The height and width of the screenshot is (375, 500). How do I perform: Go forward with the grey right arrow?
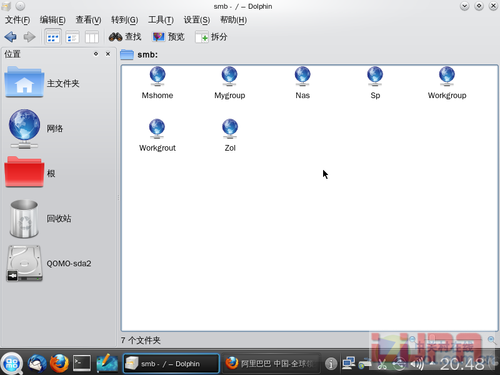tap(29, 37)
